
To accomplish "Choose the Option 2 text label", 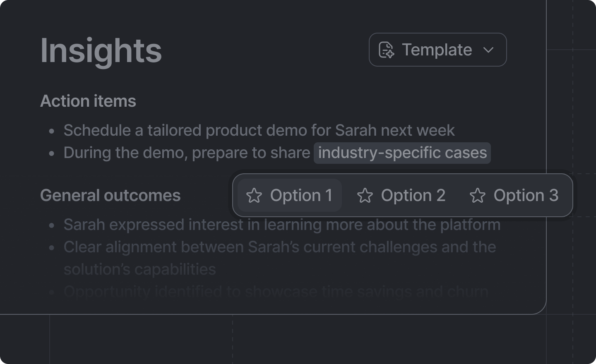I will (413, 196).
